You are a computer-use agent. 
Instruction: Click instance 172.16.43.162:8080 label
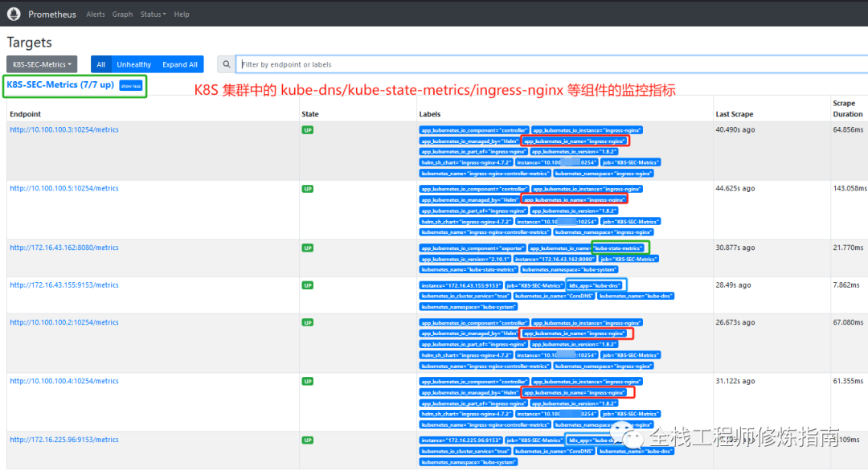coord(555,259)
